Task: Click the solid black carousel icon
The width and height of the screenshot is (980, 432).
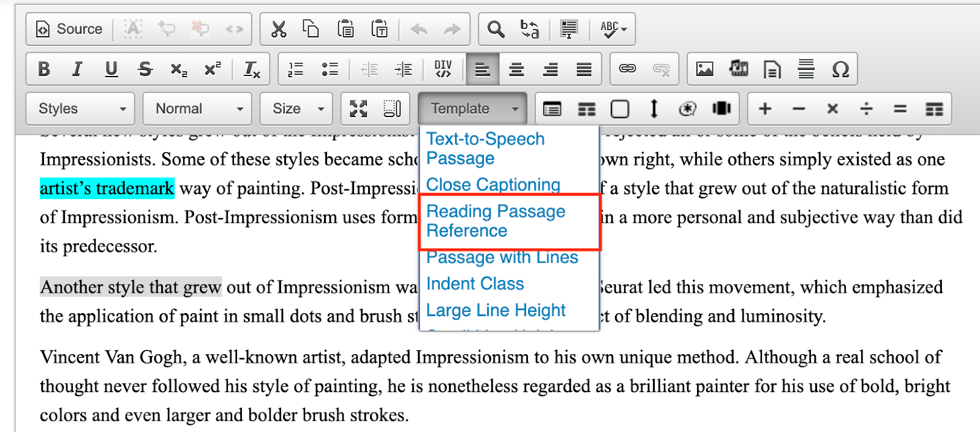Action: pyautogui.click(x=722, y=108)
